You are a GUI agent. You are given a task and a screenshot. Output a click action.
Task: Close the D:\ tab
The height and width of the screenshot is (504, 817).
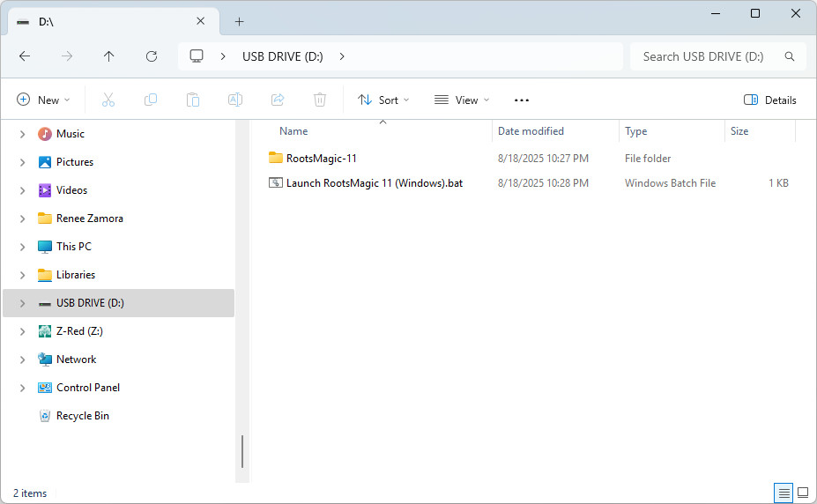(201, 21)
